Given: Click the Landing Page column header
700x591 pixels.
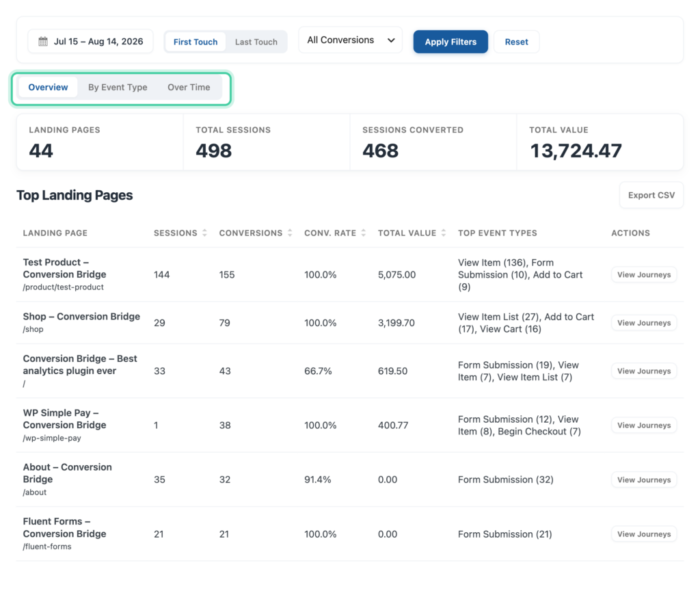Looking at the screenshot, I should [x=55, y=233].
